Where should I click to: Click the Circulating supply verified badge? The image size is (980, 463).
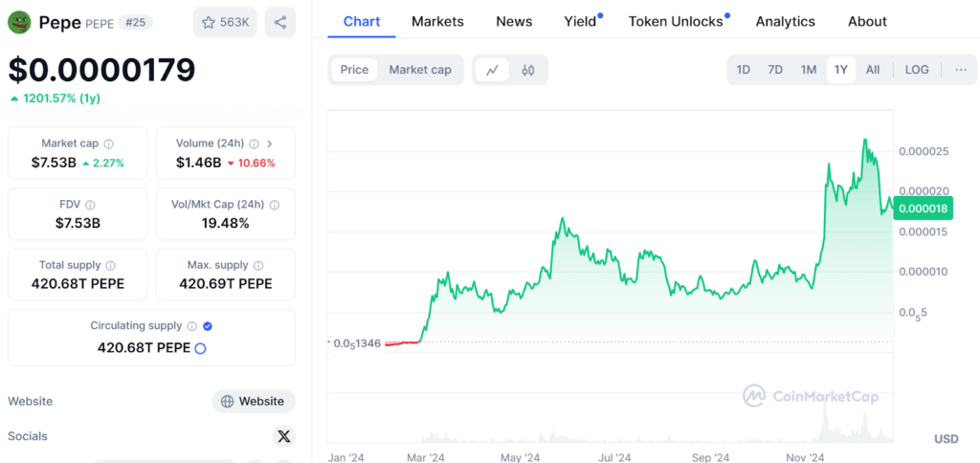tap(208, 326)
